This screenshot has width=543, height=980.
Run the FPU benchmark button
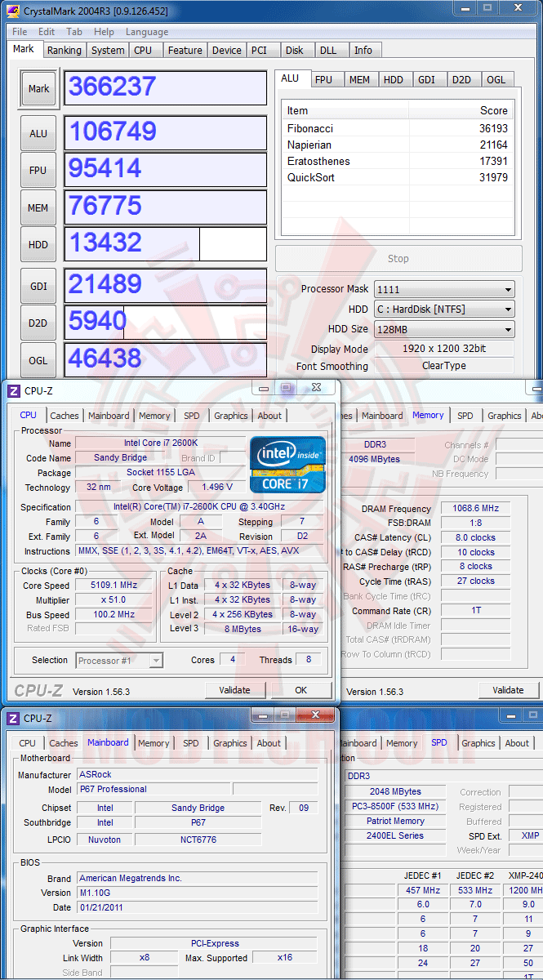38,171
